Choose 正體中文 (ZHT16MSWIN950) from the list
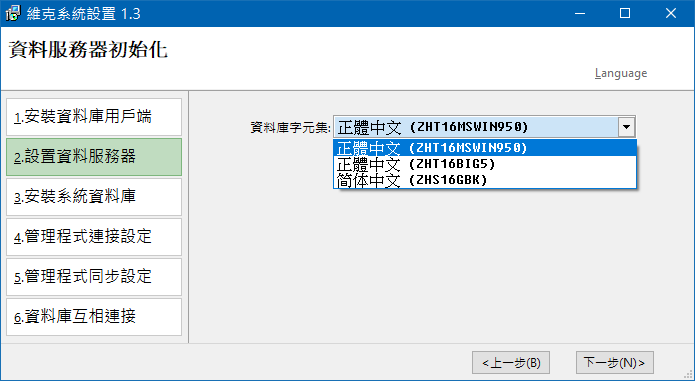 (x=485, y=148)
